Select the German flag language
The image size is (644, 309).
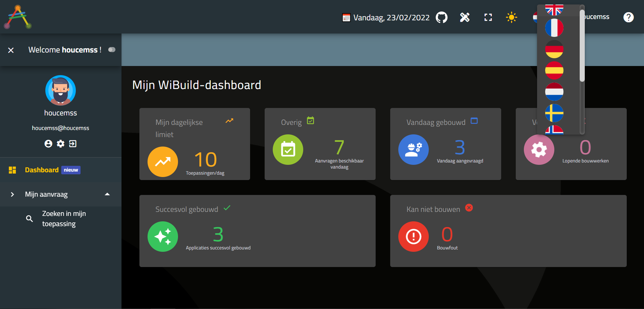coord(554,49)
